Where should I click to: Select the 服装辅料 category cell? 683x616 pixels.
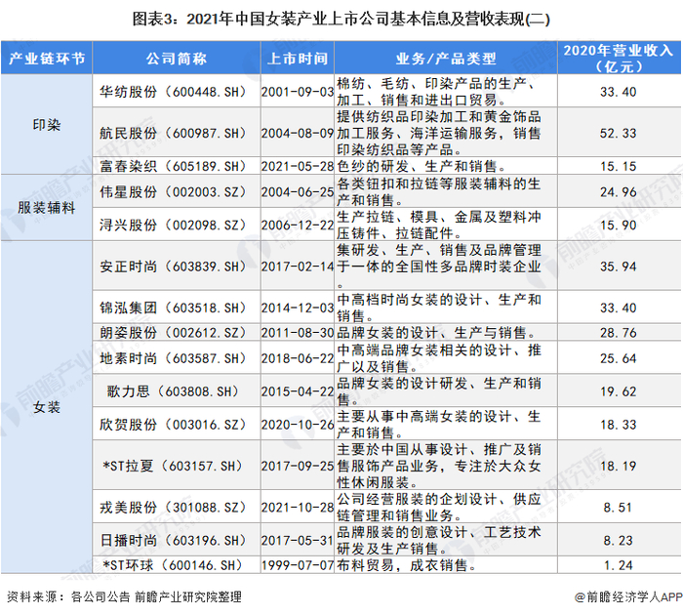(47, 208)
